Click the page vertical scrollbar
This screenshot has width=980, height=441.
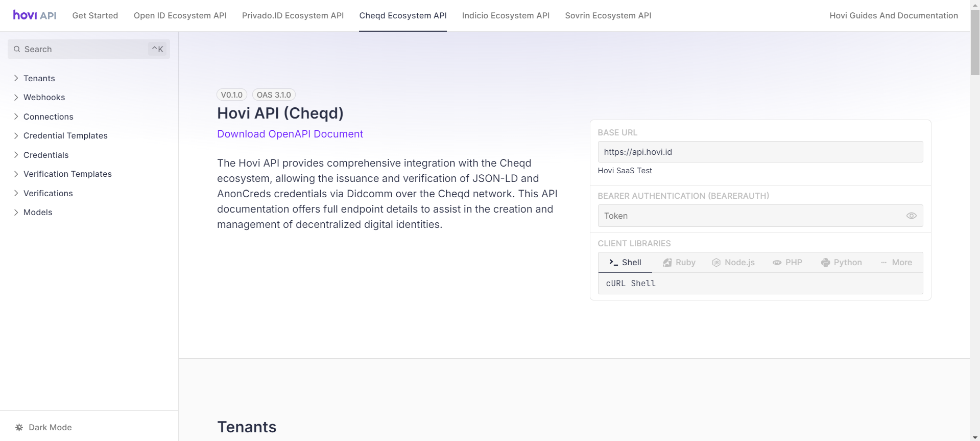tap(975, 204)
